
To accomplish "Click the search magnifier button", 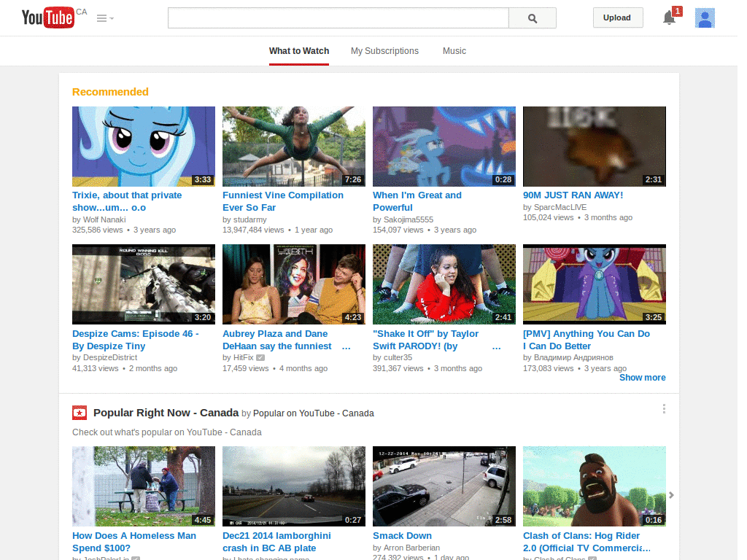I will 532,18.
